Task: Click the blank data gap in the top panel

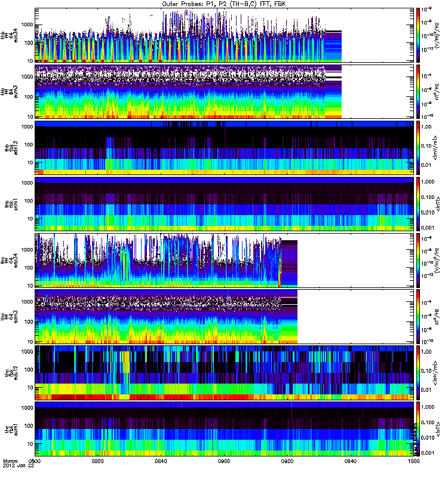Action: click(378, 35)
